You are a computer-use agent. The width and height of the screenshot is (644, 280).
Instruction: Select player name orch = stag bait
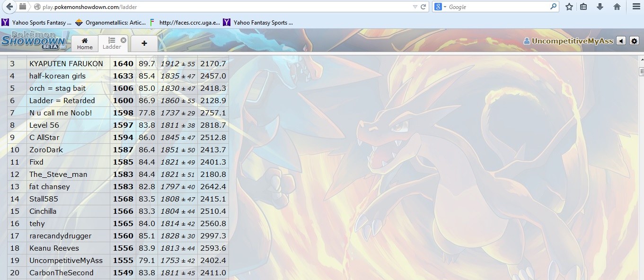click(57, 88)
